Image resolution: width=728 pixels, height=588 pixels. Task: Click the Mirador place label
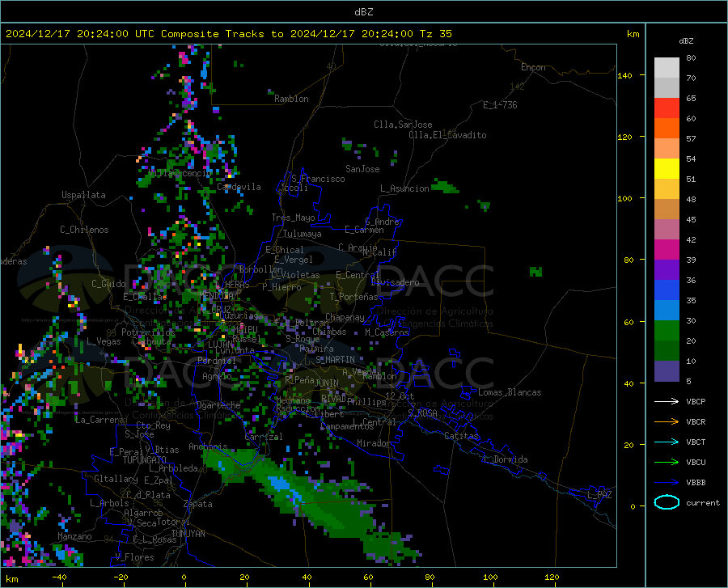(x=373, y=443)
